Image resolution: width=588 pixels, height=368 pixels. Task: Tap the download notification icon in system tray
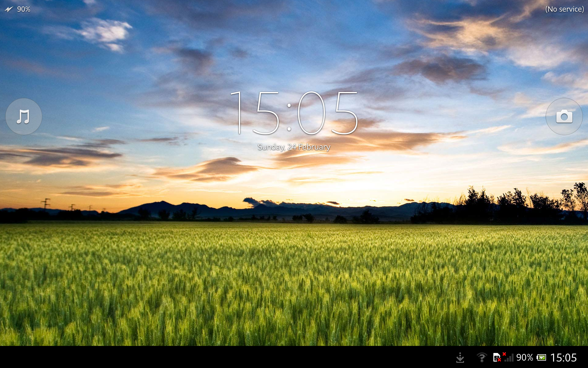coord(460,357)
